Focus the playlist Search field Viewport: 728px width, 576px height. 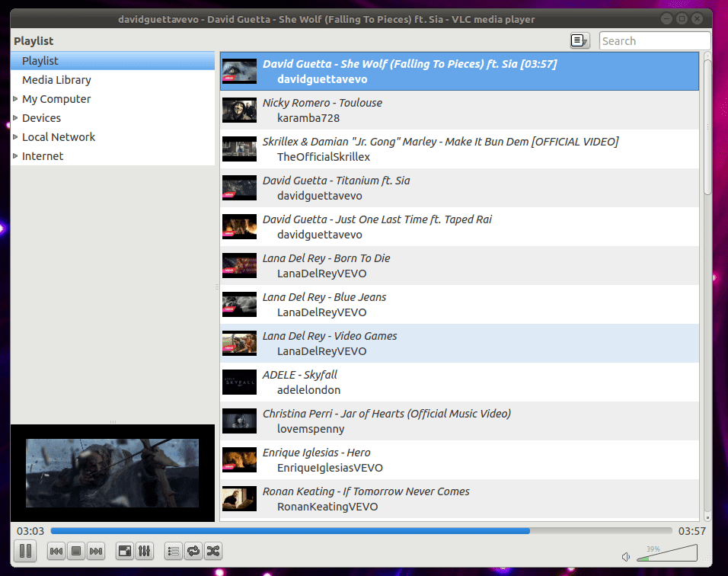pos(655,41)
